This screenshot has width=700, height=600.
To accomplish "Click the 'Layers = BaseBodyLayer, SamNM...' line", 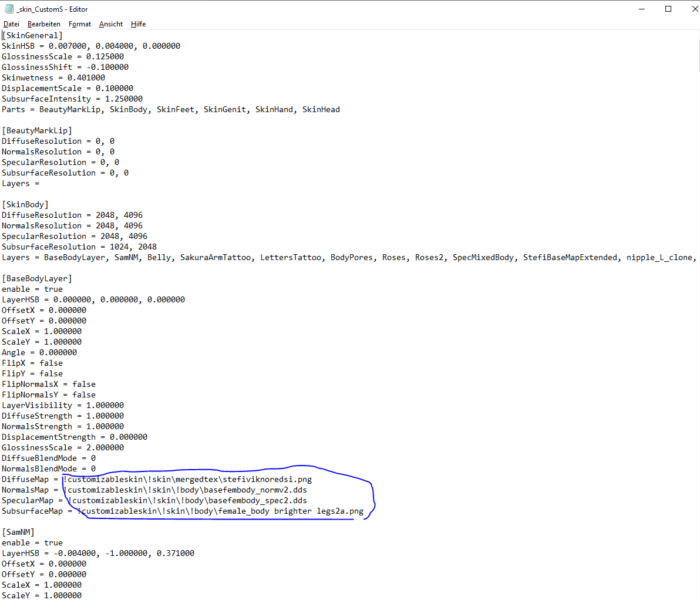I will 349,258.
